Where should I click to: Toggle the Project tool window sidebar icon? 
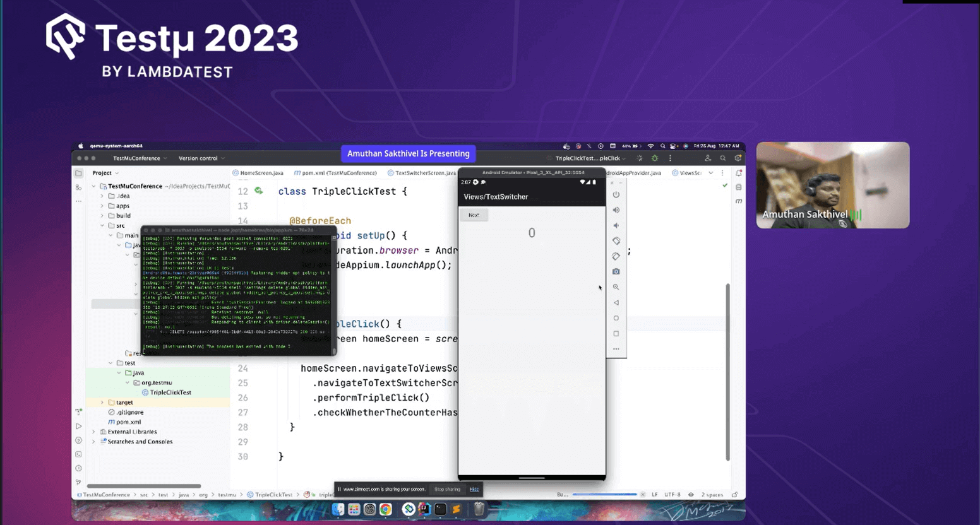(x=78, y=172)
